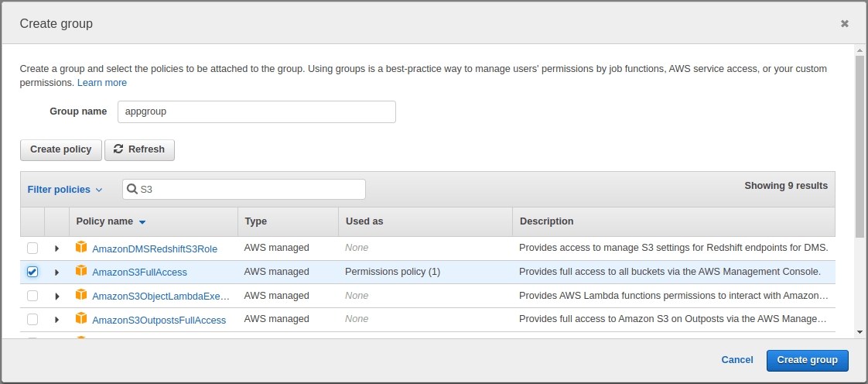Click the 'Create group' dialog title
The height and width of the screenshot is (384, 868).
click(56, 23)
